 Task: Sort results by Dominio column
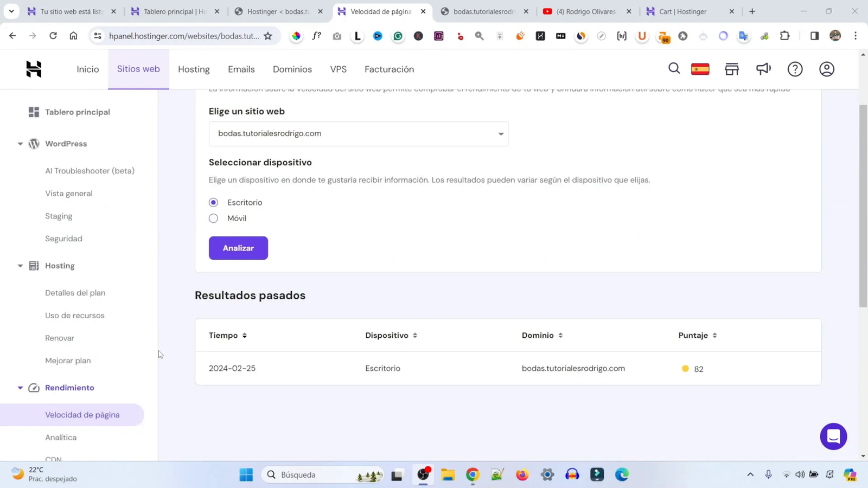tap(542, 335)
